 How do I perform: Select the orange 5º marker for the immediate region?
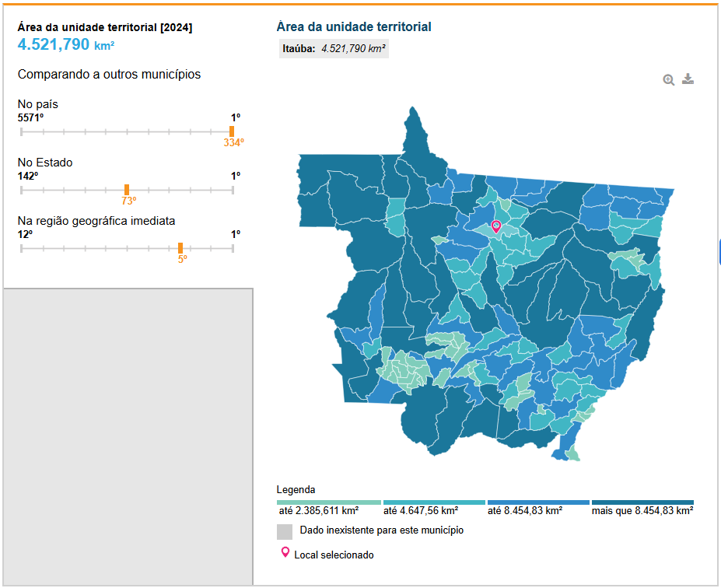[x=180, y=248]
